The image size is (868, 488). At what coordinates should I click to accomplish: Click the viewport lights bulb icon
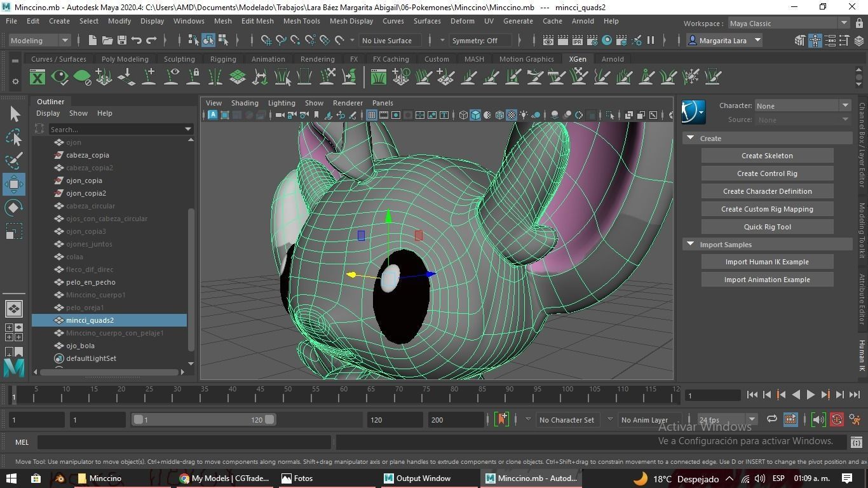click(x=524, y=115)
